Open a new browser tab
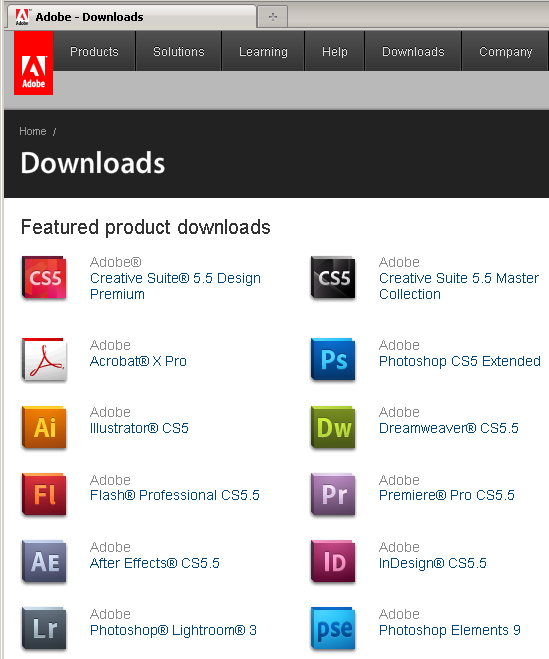Image resolution: width=549 pixels, height=659 pixels. tap(272, 17)
